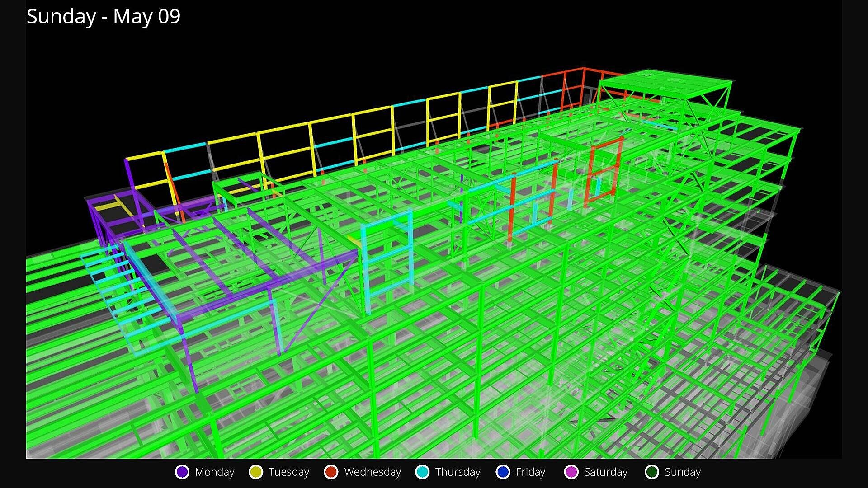Click the Wednesday legend text

[372, 472]
